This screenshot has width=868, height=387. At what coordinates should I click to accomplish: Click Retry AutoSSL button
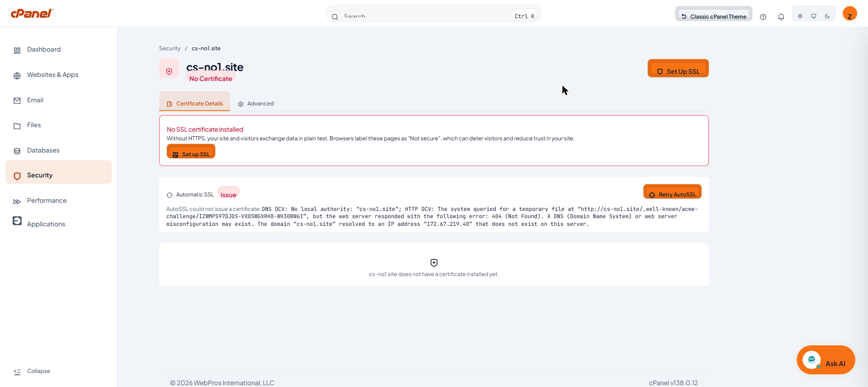click(x=672, y=191)
